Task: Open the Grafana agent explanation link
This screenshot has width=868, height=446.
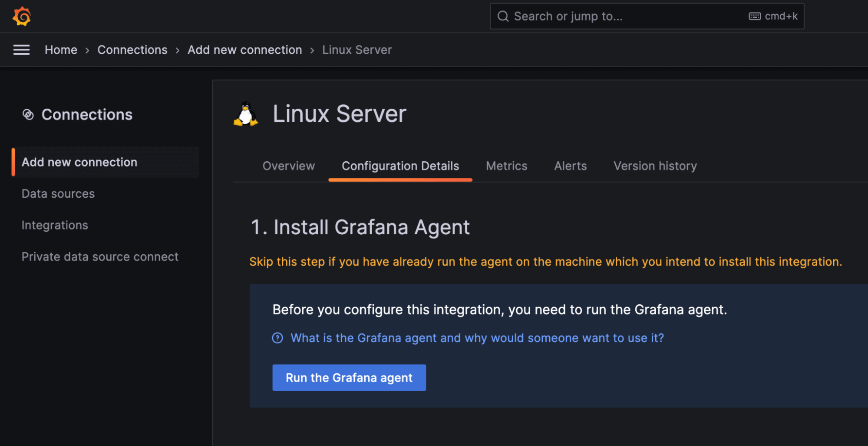Action: point(477,338)
